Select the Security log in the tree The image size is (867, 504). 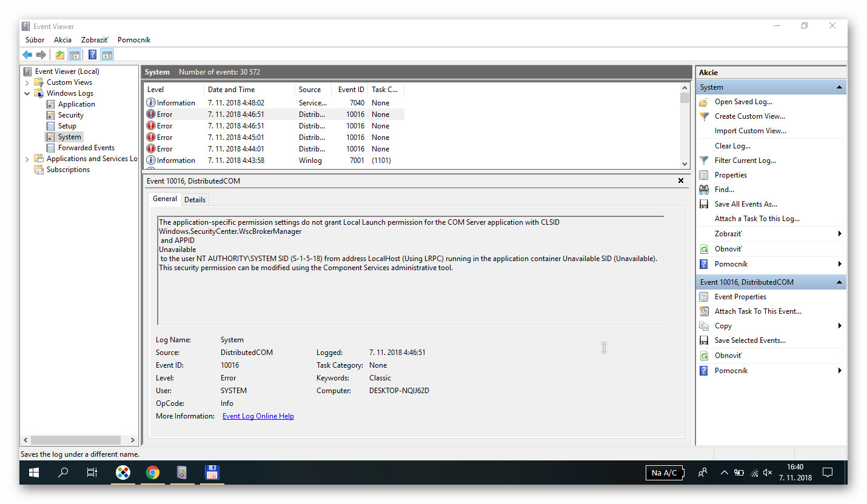[x=71, y=115]
